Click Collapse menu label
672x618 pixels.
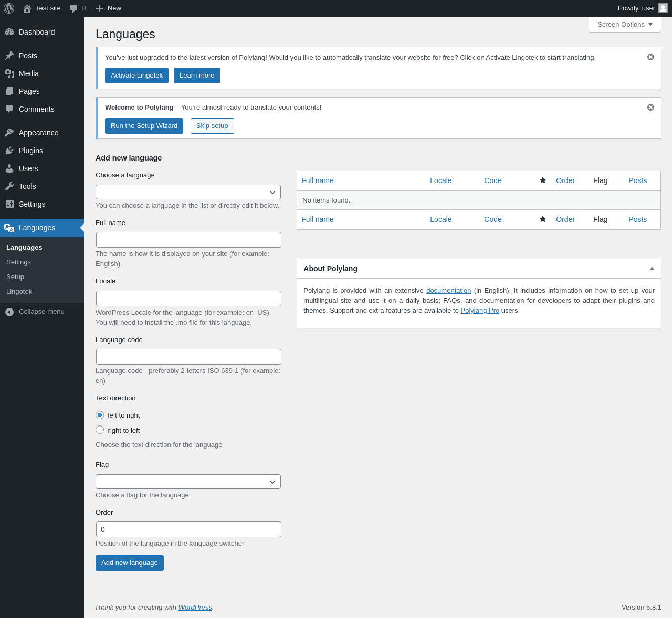(41, 312)
